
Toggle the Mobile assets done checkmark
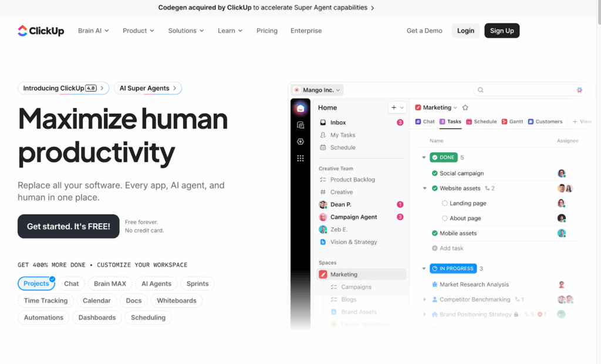pyautogui.click(x=434, y=233)
